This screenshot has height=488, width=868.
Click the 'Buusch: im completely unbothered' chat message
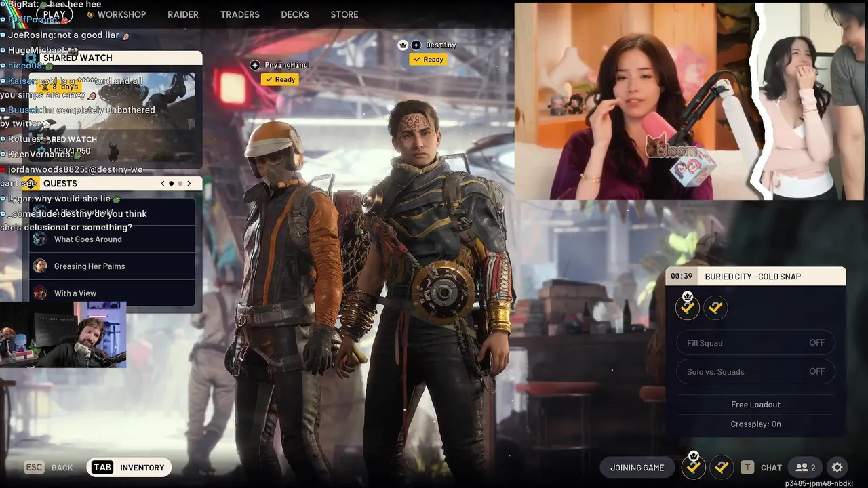pos(77,117)
